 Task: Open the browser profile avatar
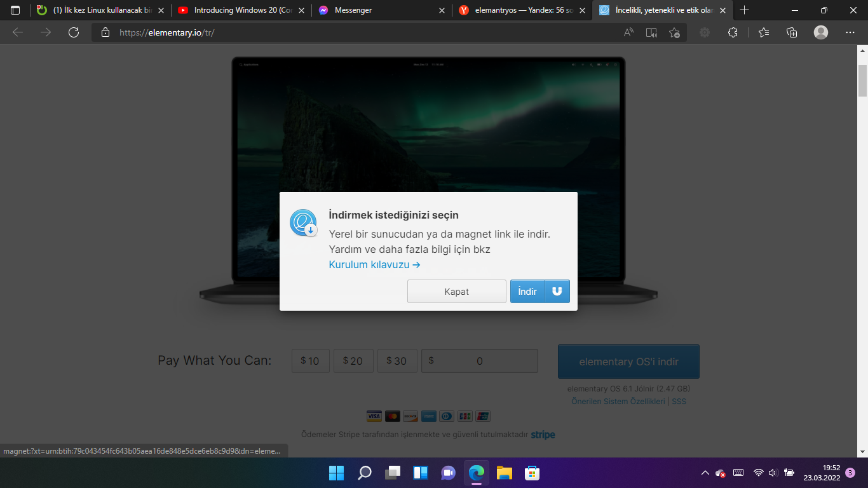point(821,32)
